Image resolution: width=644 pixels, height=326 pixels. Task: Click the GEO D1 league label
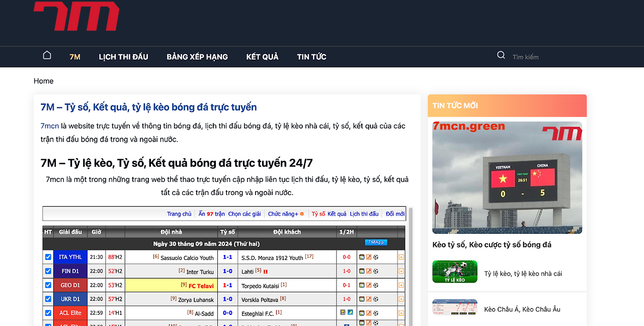click(x=70, y=285)
